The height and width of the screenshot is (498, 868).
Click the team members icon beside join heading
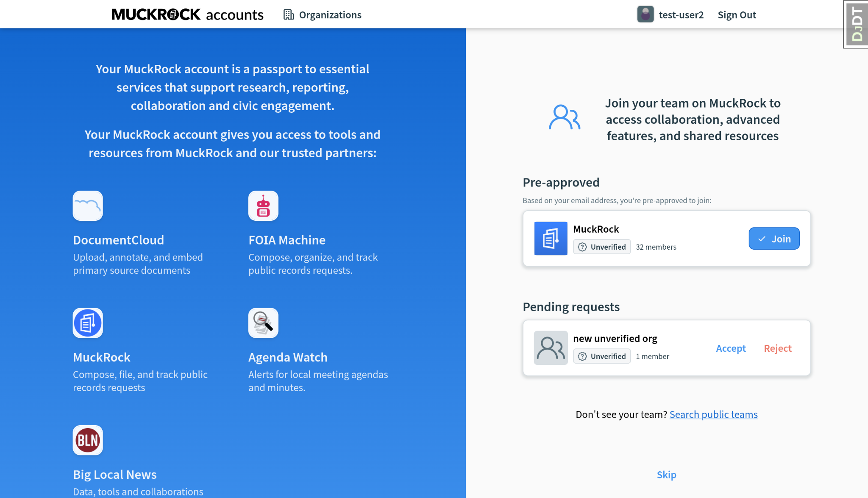pos(565,117)
